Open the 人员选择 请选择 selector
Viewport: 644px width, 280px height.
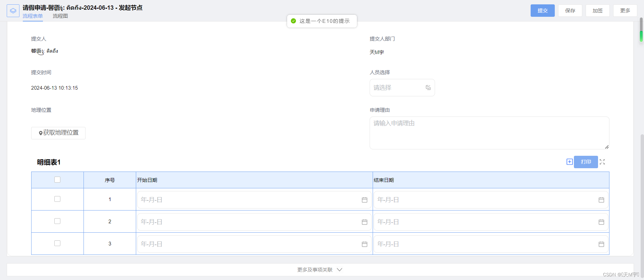point(402,88)
